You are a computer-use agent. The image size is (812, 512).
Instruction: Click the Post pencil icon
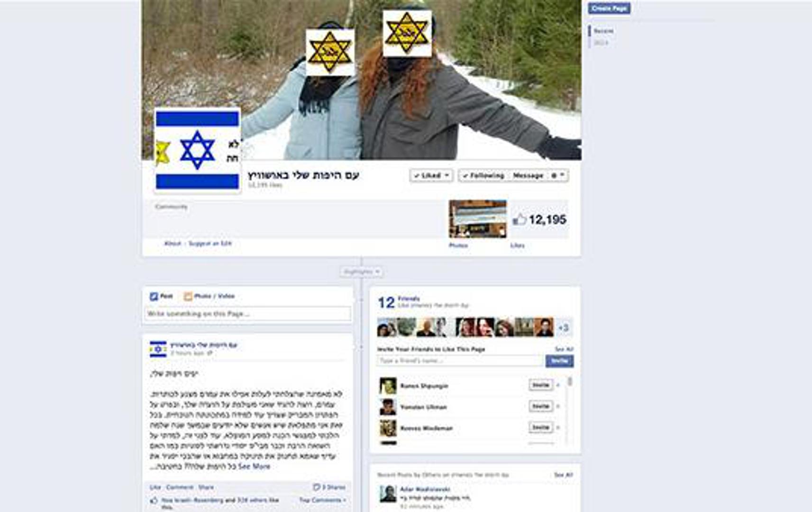point(154,296)
